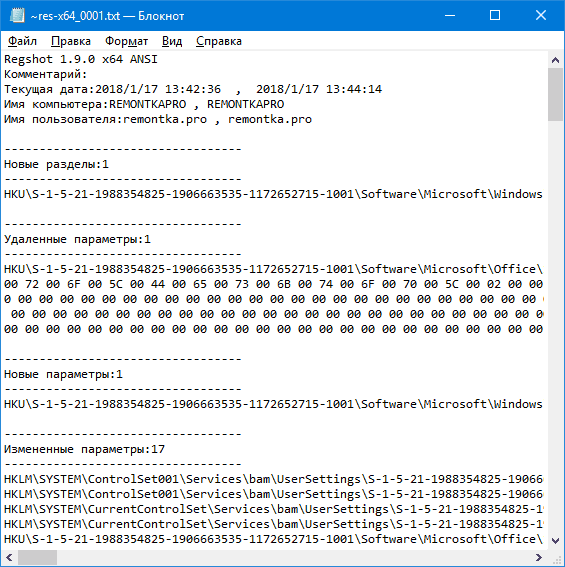
Task: Click the vertical scrollbar up arrow
Action: (x=555, y=60)
